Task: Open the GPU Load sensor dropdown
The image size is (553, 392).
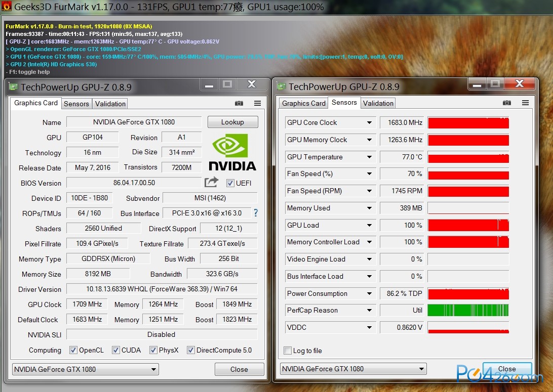Action: pos(369,225)
